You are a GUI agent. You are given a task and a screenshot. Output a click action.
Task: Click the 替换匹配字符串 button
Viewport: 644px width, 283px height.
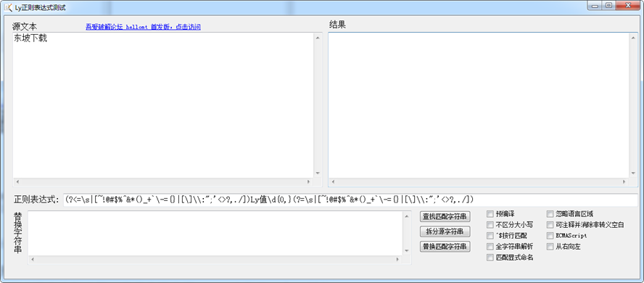(x=445, y=247)
